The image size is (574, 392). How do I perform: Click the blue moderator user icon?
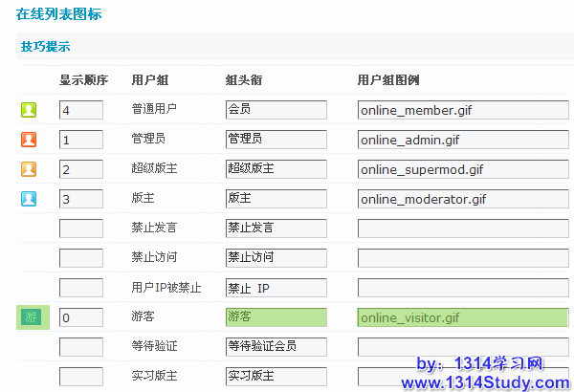coord(29,200)
